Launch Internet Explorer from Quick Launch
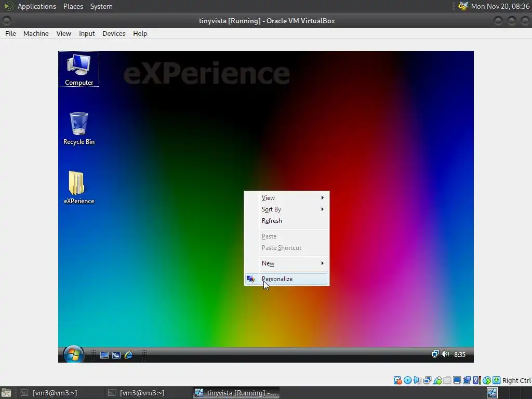 tap(128, 355)
